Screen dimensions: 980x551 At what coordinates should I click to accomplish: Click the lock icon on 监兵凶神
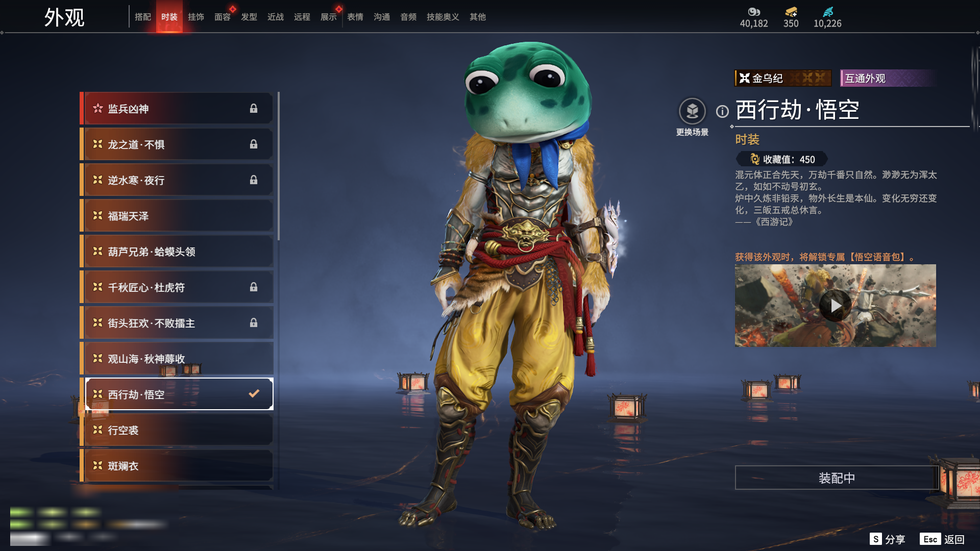point(254,108)
